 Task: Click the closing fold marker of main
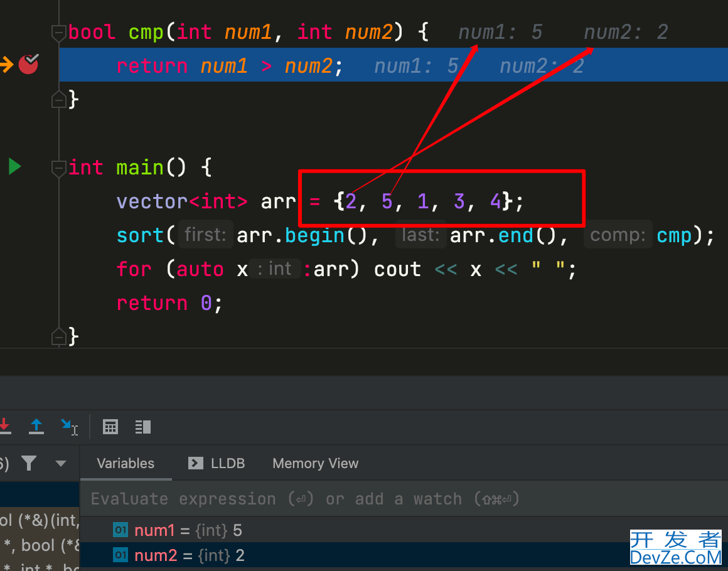tap(58, 336)
